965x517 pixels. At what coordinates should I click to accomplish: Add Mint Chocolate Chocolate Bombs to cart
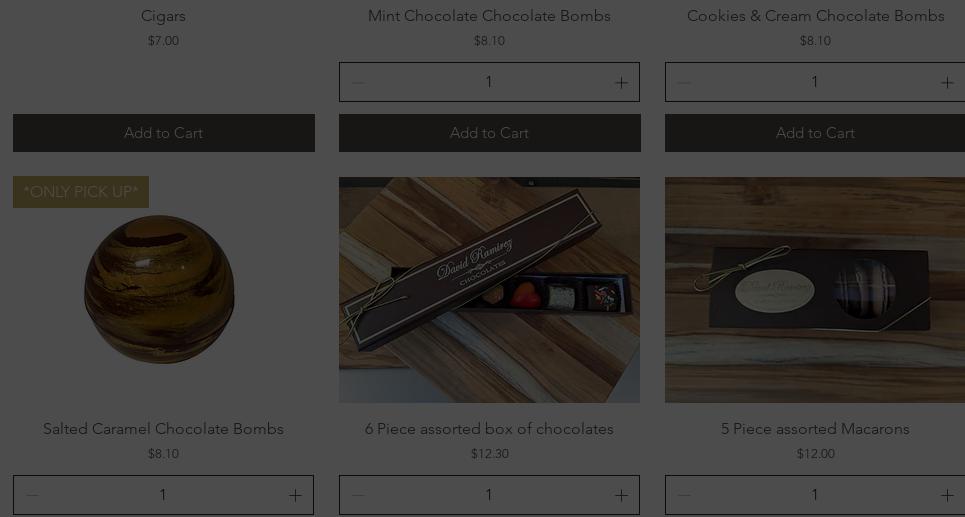point(489,133)
